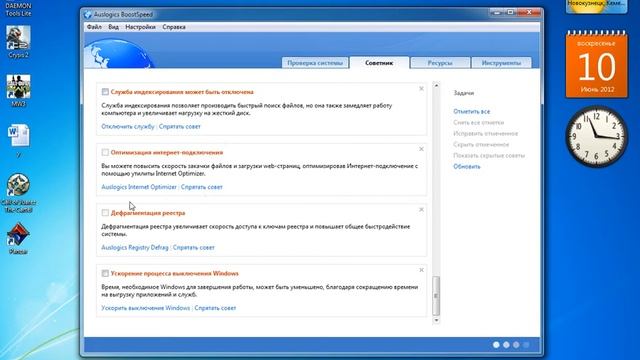Click the Auslogics BoostSpeed title bar icon
This screenshot has width=640, height=360.
point(87,14)
